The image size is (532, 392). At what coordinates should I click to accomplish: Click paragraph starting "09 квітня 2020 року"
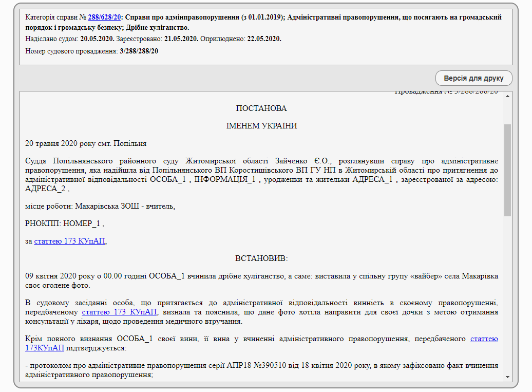click(261, 281)
